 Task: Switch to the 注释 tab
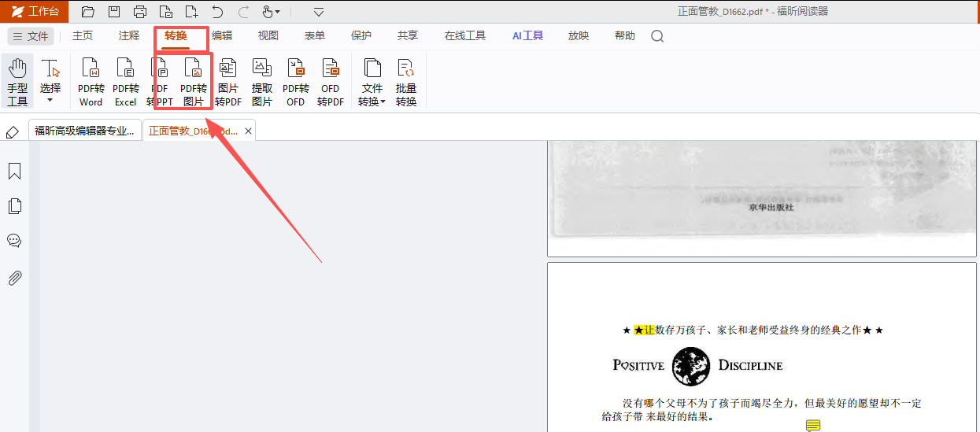click(129, 36)
